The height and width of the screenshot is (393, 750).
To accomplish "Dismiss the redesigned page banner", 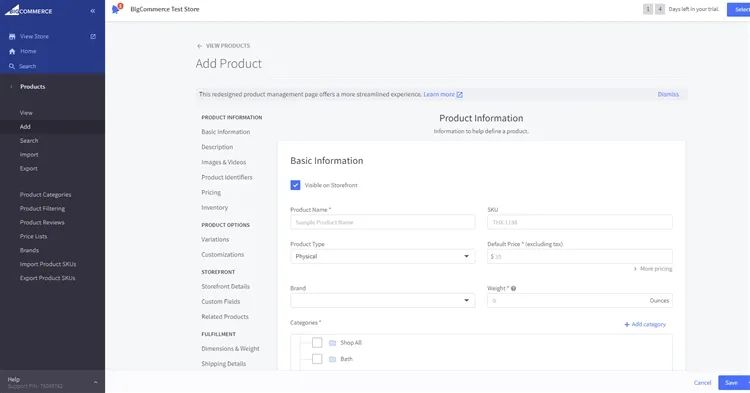I will coord(668,94).
